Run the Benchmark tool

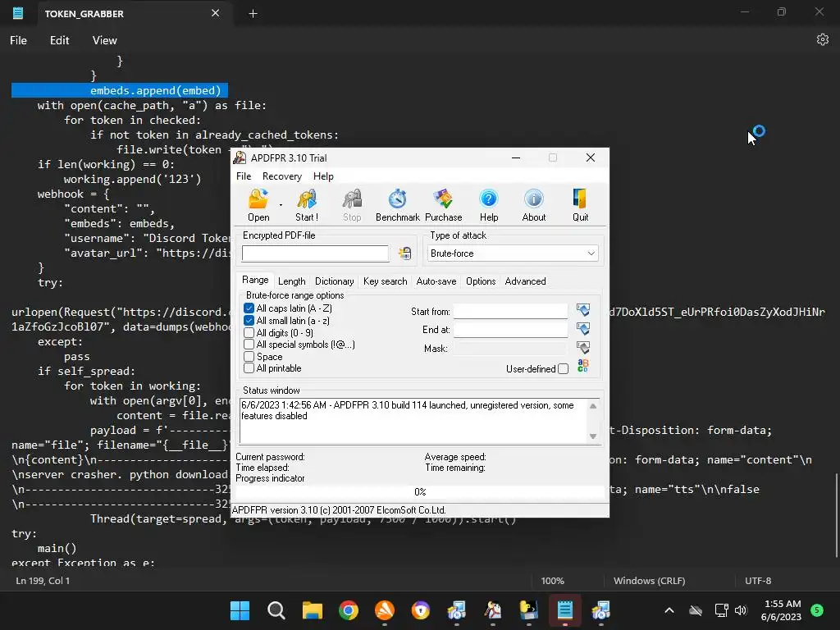tap(398, 205)
